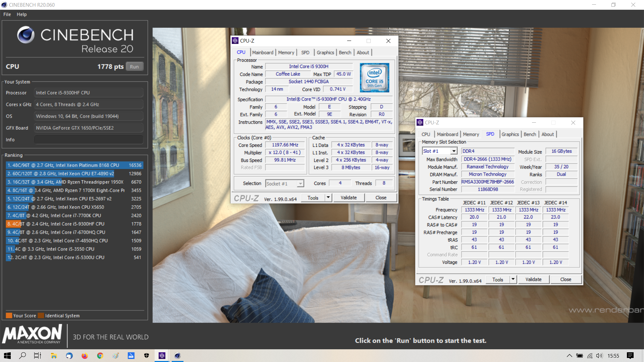The width and height of the screenshot is (644, 362).
Task: Click the Cinebench logo sphere icon
Action: click(26, 35)
